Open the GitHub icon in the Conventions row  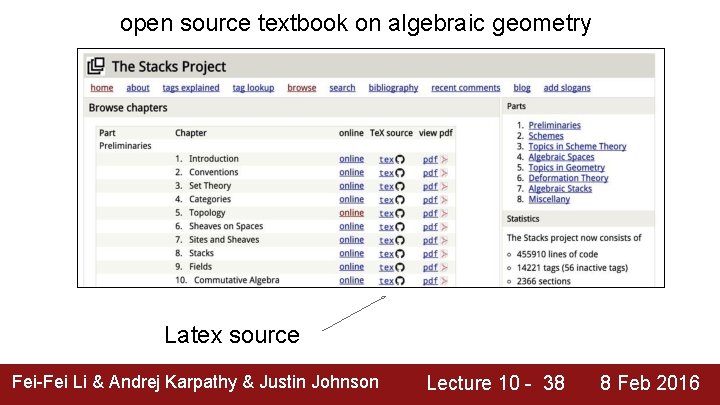[x=400, y=173]
